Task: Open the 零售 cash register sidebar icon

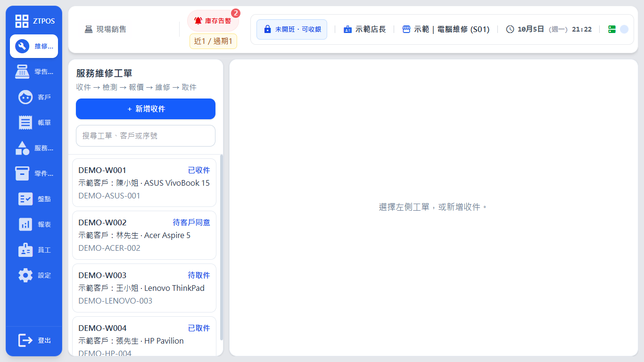Action: coord(22,72)
